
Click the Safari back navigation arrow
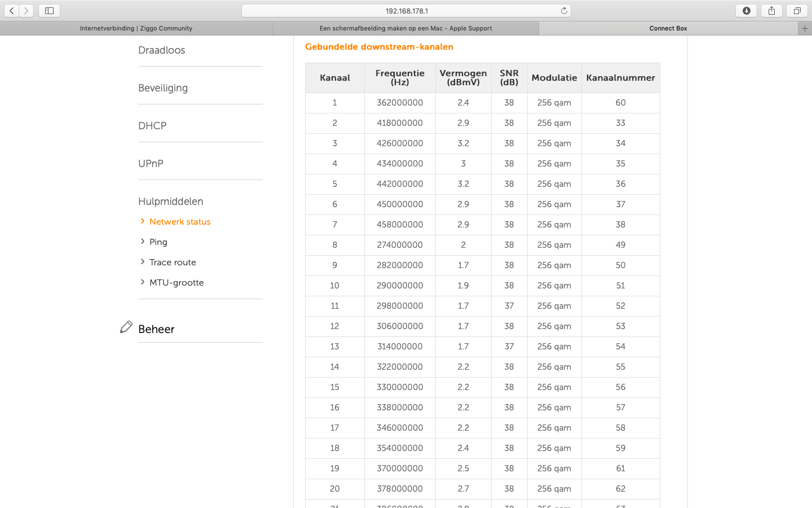tap(12, 11)
